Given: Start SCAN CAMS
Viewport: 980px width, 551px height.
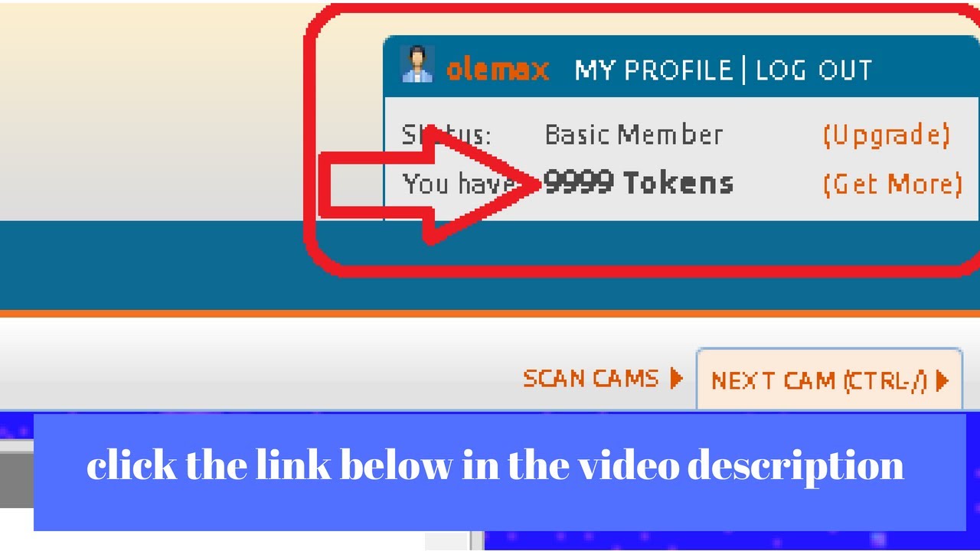Looking at the screenshot, I should (590, 378).
